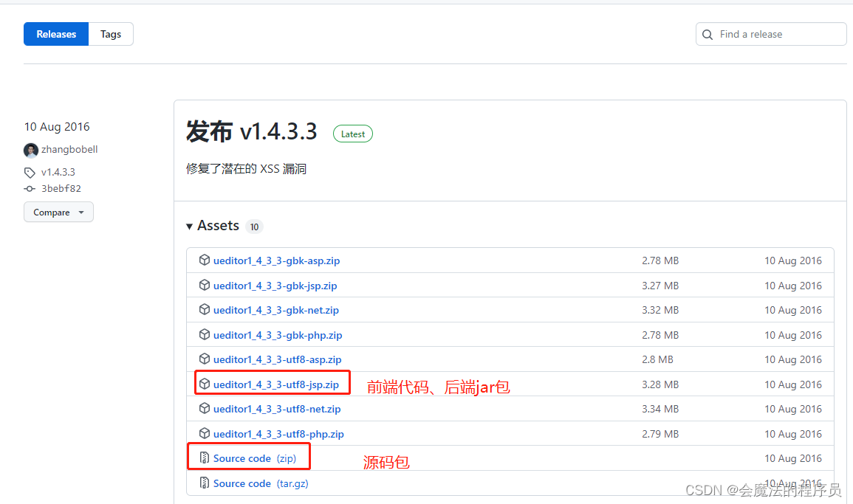Switch to the Tags tab
The height and width of the screenshot is (504, 853).
coord(111,34)
